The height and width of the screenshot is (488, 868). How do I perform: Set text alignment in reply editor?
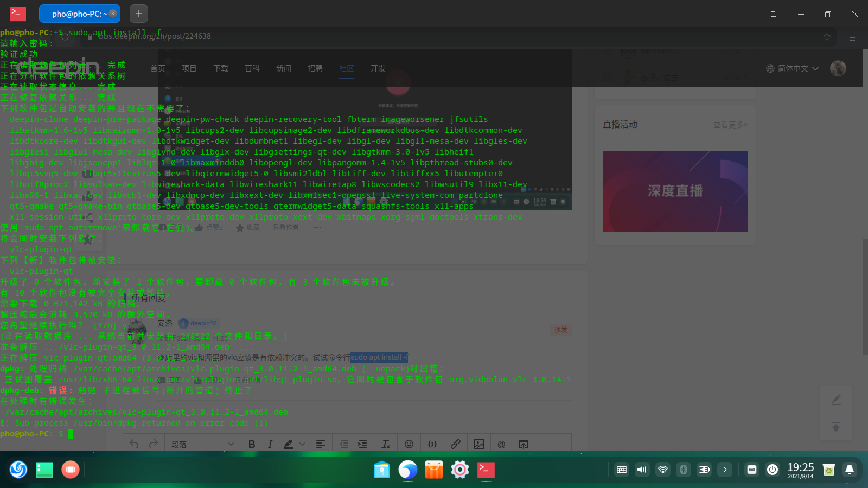321,444
